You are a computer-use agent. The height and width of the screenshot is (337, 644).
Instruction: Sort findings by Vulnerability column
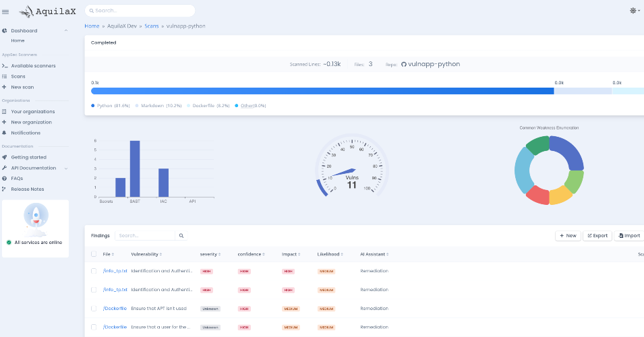coord(146,255)
